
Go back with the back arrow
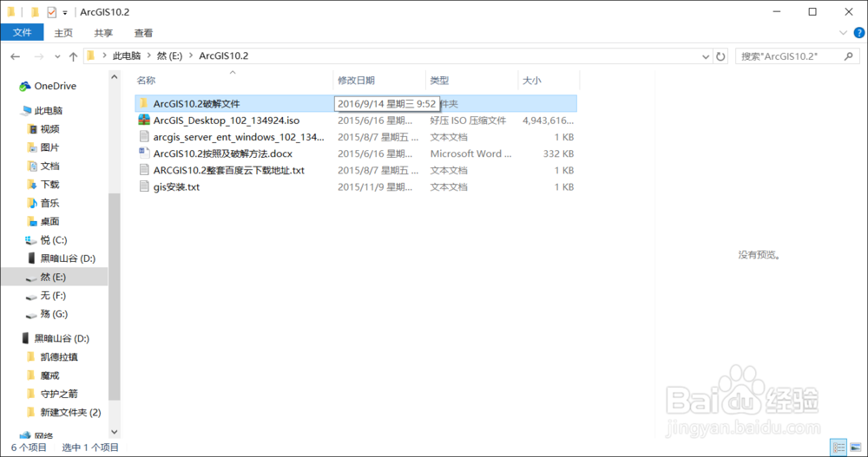(16, 56)
